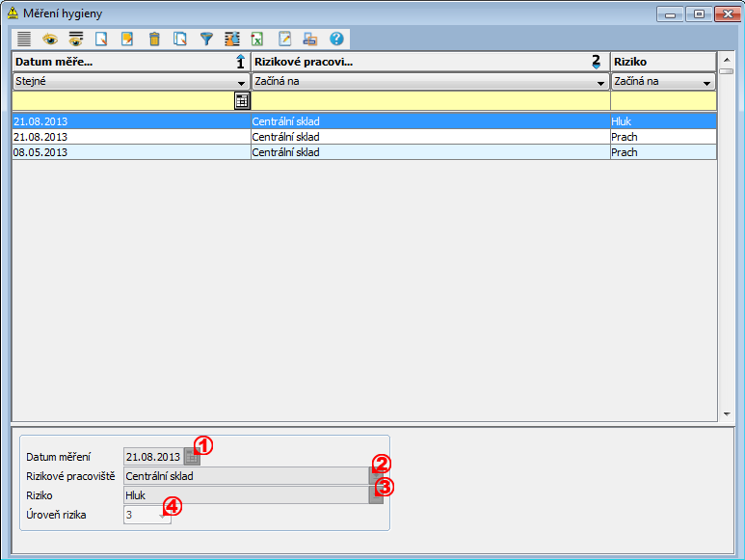Click the table vertical scrollbar down arrow
The width and height of the screenshot is (745, 560).
click(727, 414)
